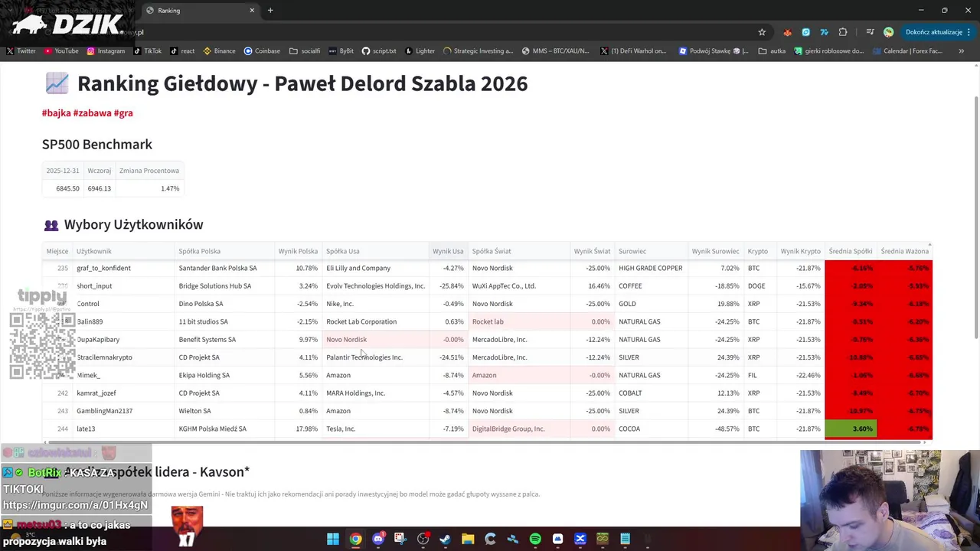
Task: Click the Windows Start button
Action: click(333, 539)
